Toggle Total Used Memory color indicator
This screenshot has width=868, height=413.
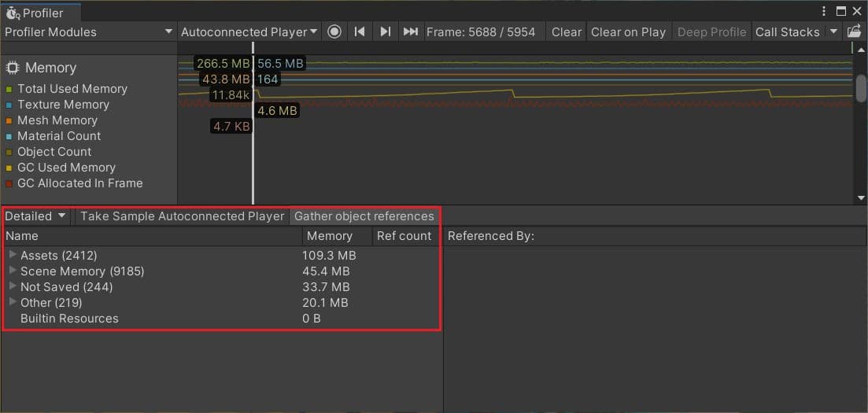[9, 90]
